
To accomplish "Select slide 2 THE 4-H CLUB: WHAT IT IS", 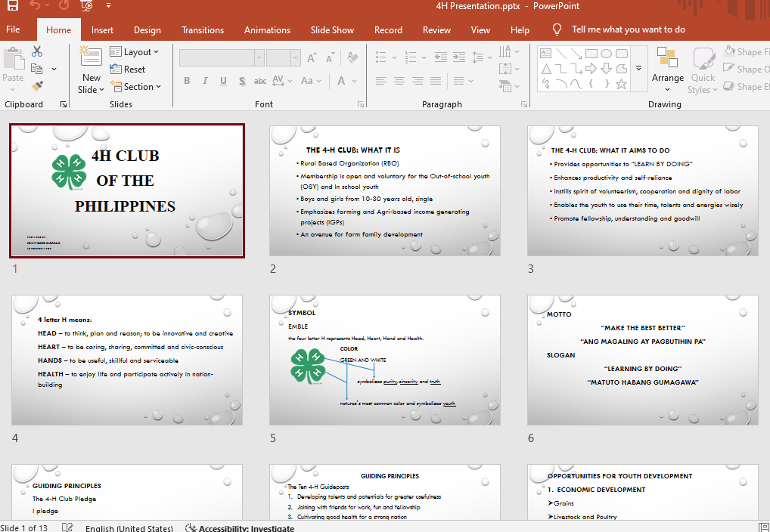I will [x=385, y=191].
